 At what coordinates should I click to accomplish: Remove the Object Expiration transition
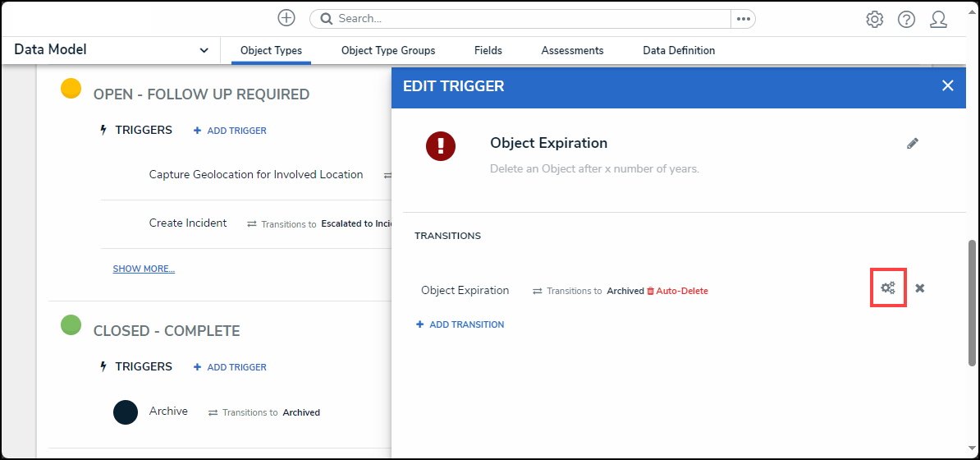pos(920,288)
